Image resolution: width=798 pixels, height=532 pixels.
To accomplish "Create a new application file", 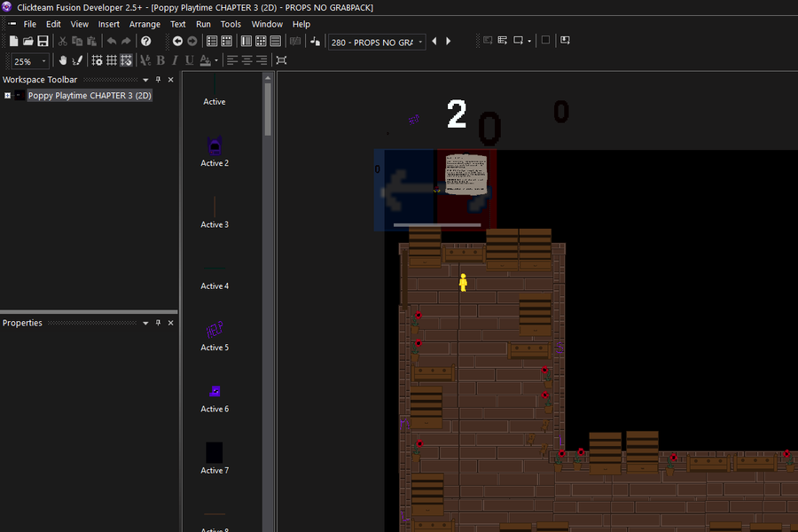I will (13, 42).
